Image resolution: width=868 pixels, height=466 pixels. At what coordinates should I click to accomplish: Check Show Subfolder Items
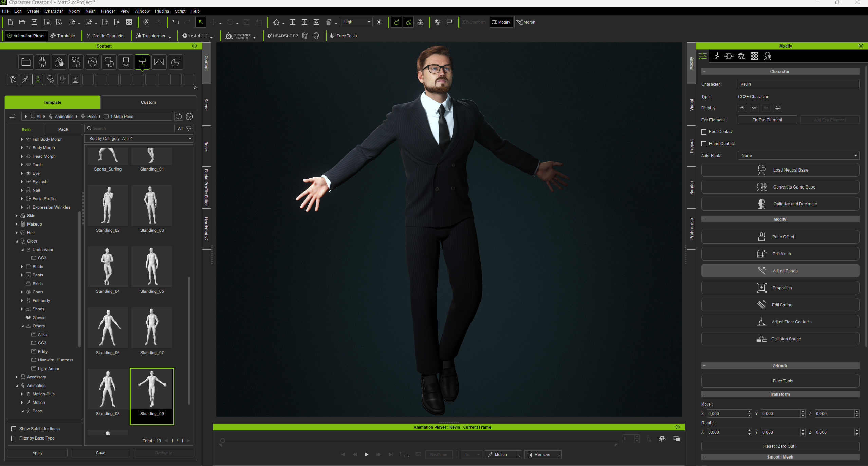[14, 429]
